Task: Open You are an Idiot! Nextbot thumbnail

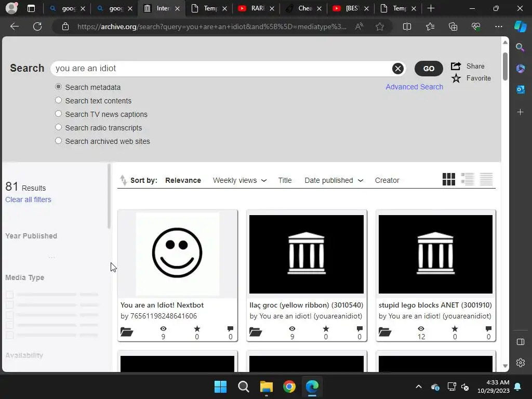Action: 178,254
